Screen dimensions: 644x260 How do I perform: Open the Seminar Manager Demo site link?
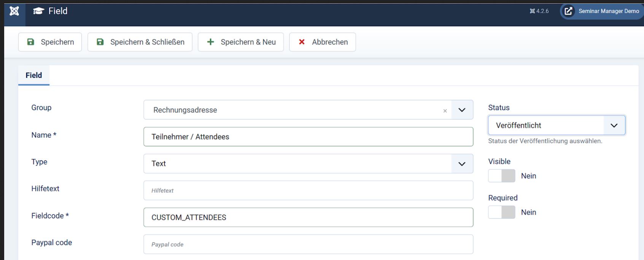point(609,11)
